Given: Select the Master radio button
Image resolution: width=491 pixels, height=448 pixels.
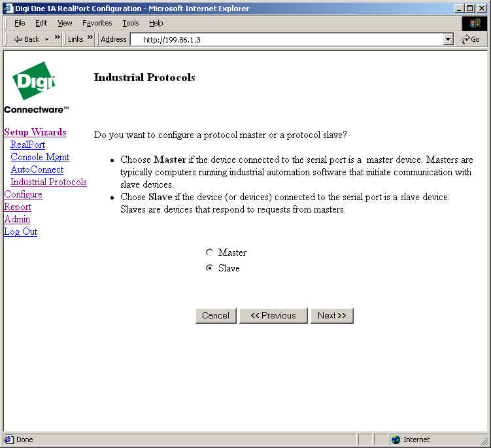Looking at the screenshot, I should tap(209, 252).
